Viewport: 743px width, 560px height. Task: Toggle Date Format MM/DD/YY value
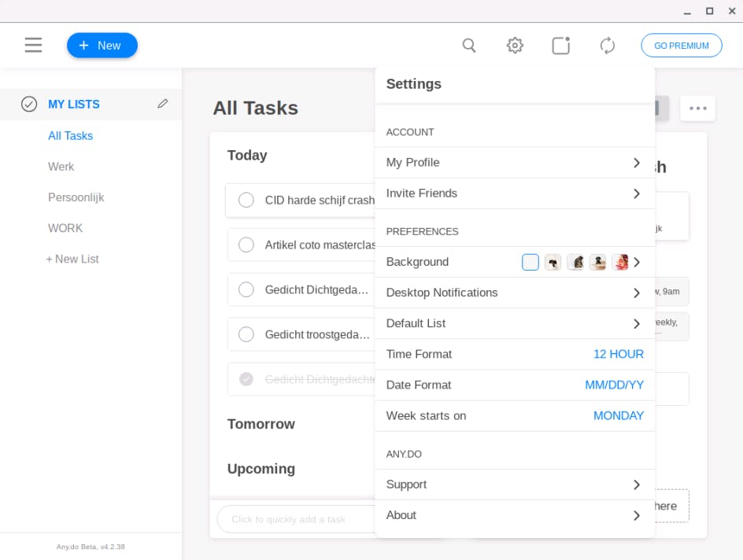[x=614, y=385]
